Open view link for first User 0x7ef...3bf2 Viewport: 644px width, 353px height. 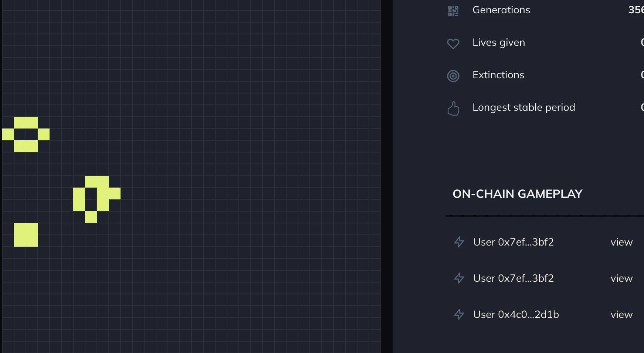[x=621, y=242]
